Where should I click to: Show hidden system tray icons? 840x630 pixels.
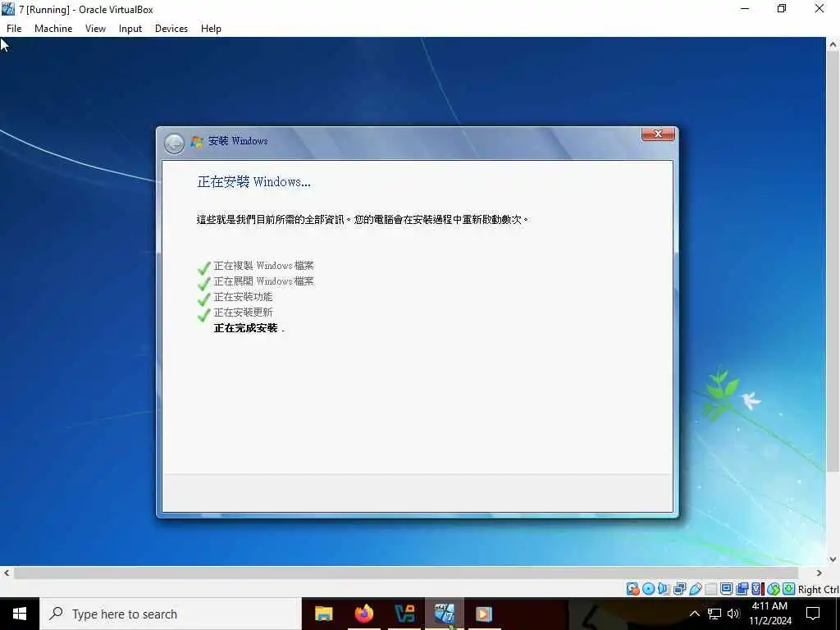click(694, 614)
